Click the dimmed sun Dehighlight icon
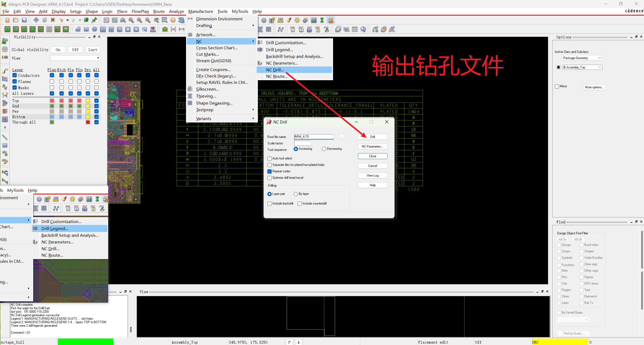The image size is (644, 345). (306, 20)
